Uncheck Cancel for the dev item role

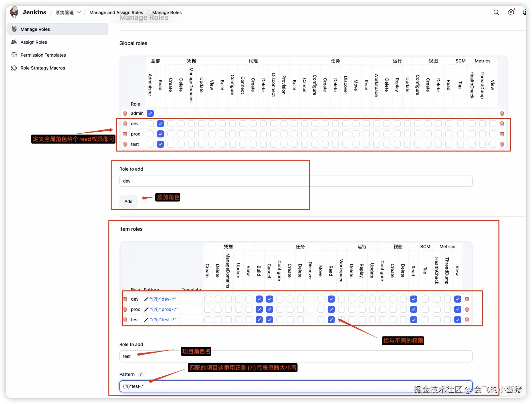click(x=270, y=299)
